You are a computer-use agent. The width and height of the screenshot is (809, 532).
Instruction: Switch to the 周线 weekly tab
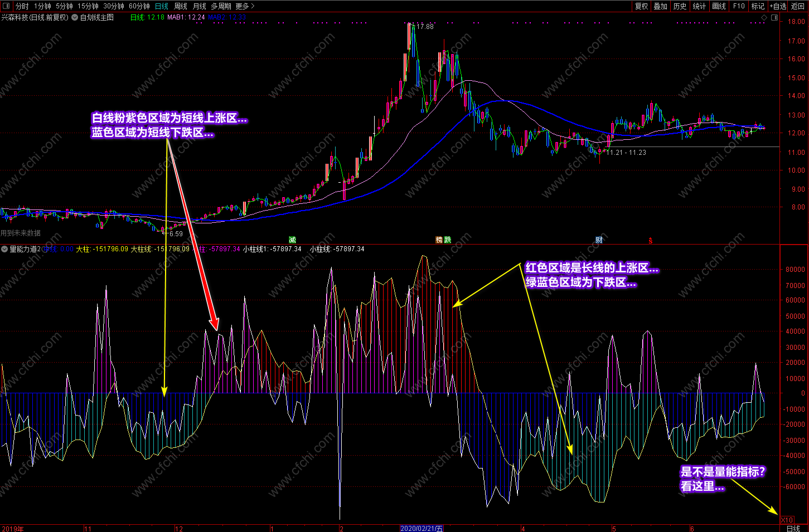coord(181,6)
